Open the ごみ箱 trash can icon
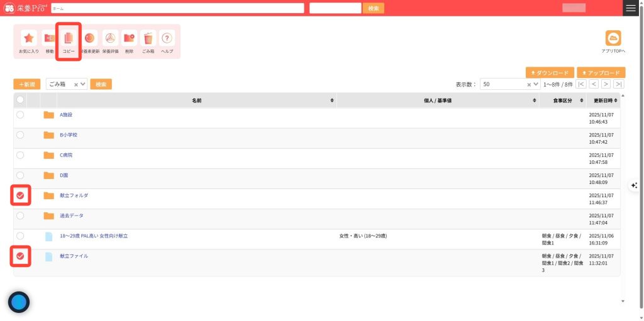Screen dimensions: 644x321 [x=148, y=38]
